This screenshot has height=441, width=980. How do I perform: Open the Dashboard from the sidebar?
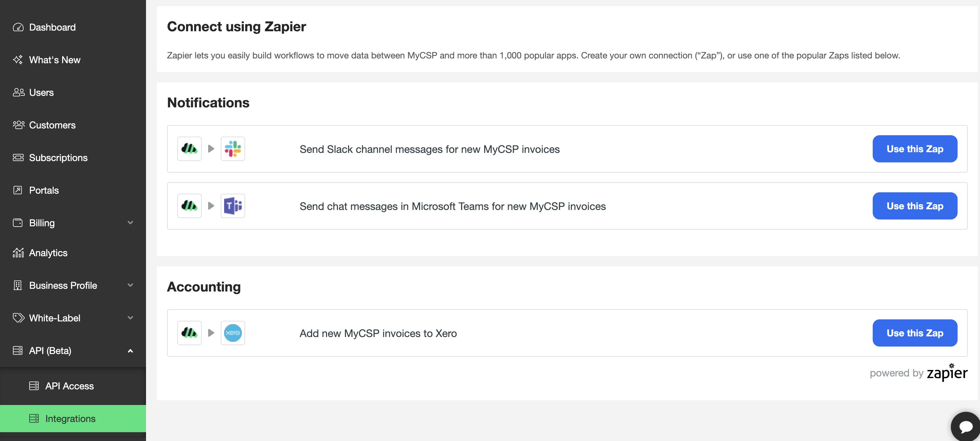click(x=52, y=27)
